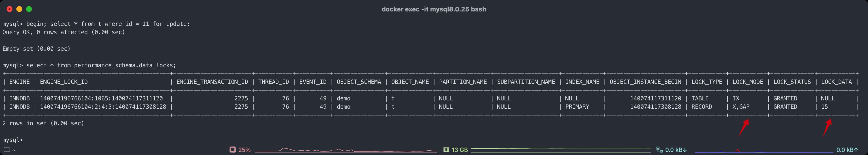Click the network icon beside 0.0 kB↓
Screen dimensions: 868x155
pos(659,150)
